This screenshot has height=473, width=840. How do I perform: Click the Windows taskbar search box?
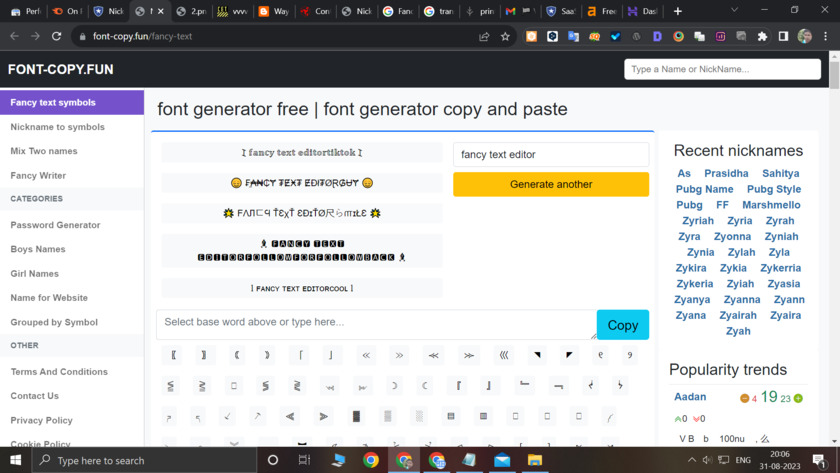click(145, 460)
